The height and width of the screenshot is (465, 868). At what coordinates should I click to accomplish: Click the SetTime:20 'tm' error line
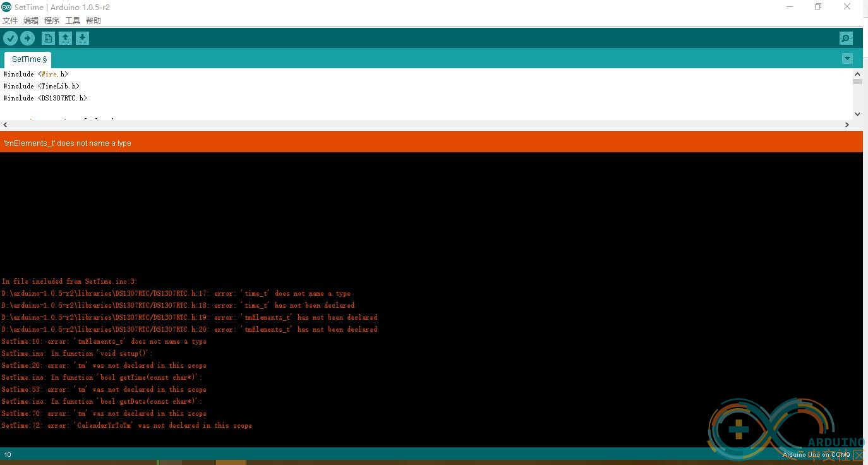(x=104, y=365)
